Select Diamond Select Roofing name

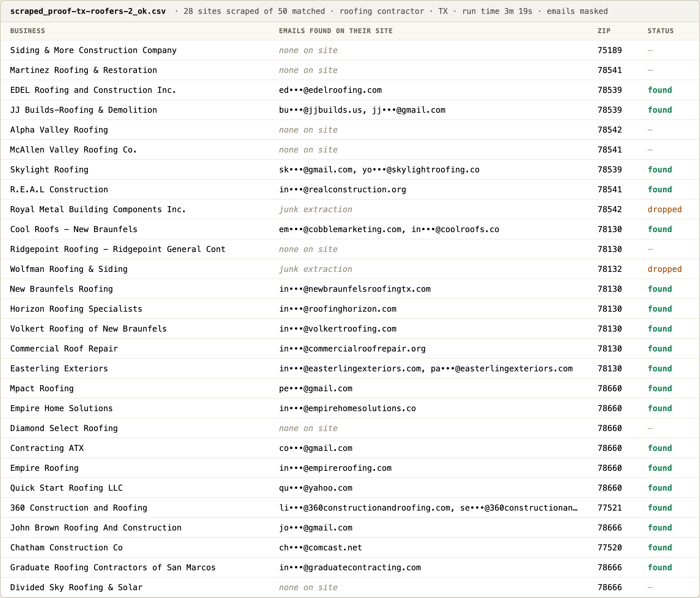[64, 428]
